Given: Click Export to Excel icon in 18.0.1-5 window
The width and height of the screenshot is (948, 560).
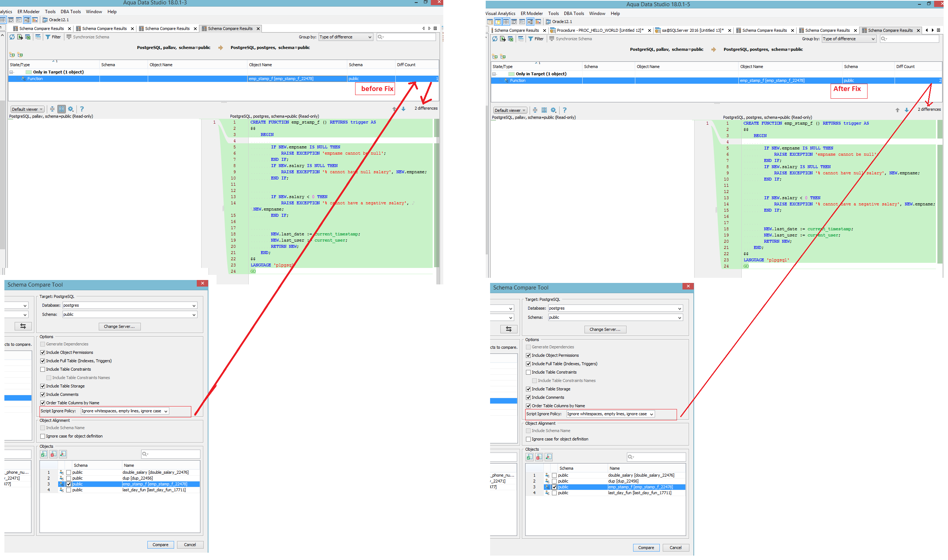Looking at the screenshot, I should pyautogui.click(x=511, y=39).
